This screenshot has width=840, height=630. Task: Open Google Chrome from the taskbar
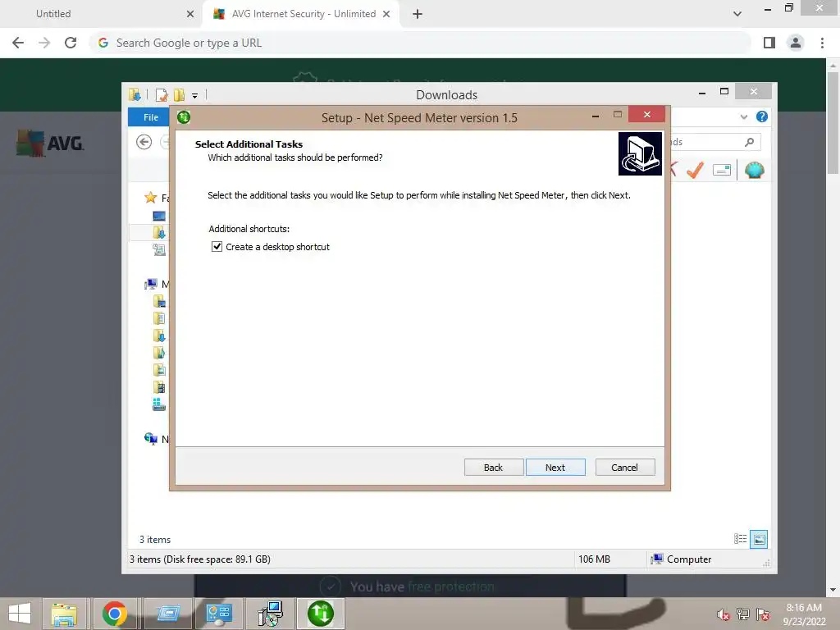point(115,614)
